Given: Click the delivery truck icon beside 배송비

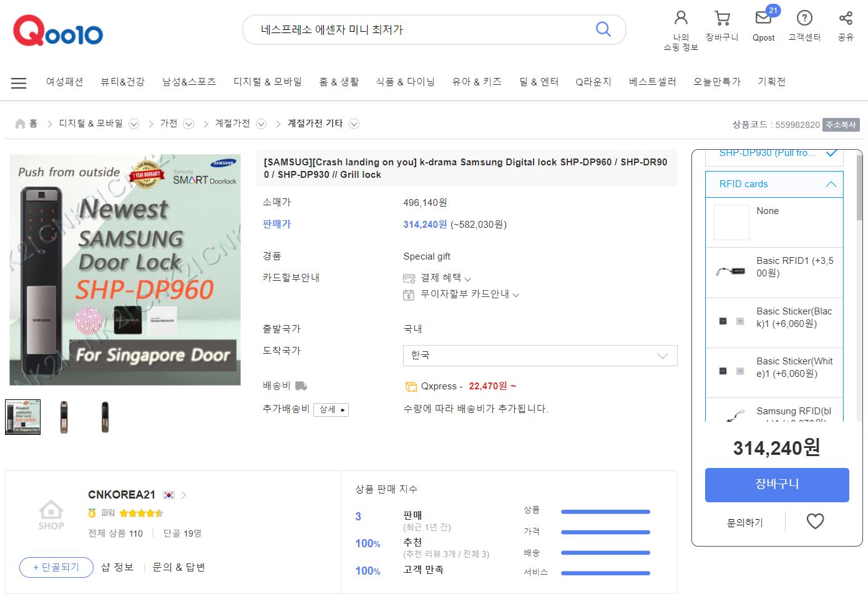Looking at the screenshot, I should click(301, 386).
